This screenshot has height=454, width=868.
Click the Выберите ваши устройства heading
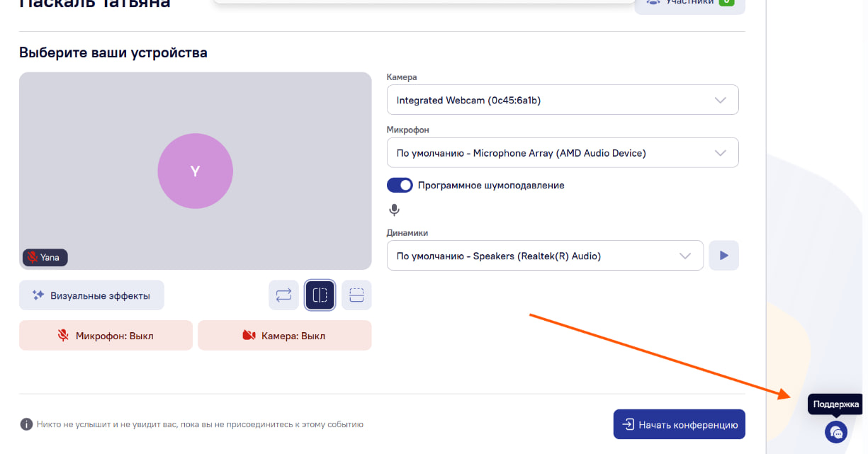(113, 52)
